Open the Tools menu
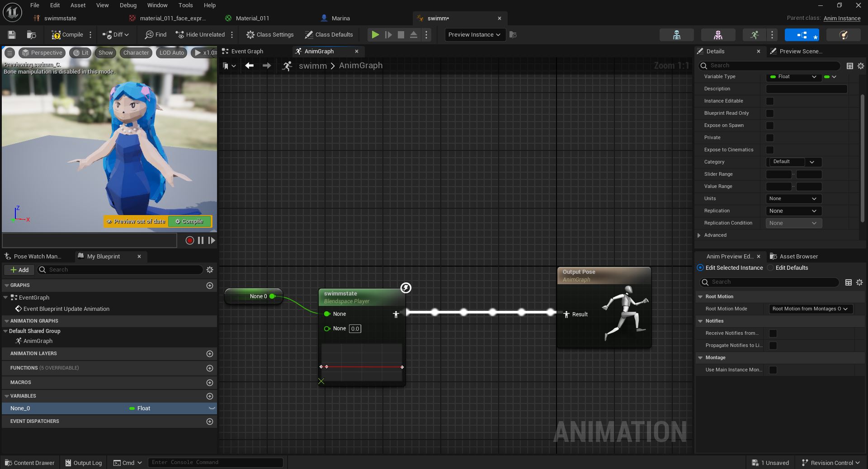The image size is (868, 469). [185, 5]
